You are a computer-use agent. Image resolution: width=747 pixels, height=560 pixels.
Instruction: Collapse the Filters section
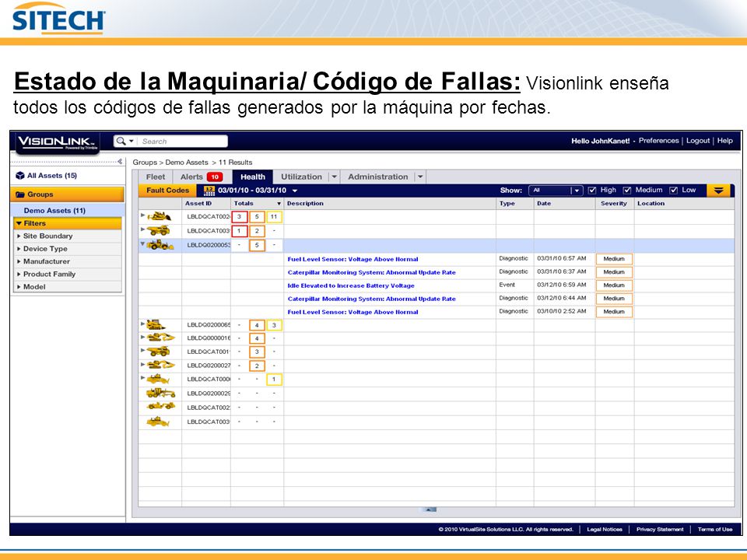19,223
